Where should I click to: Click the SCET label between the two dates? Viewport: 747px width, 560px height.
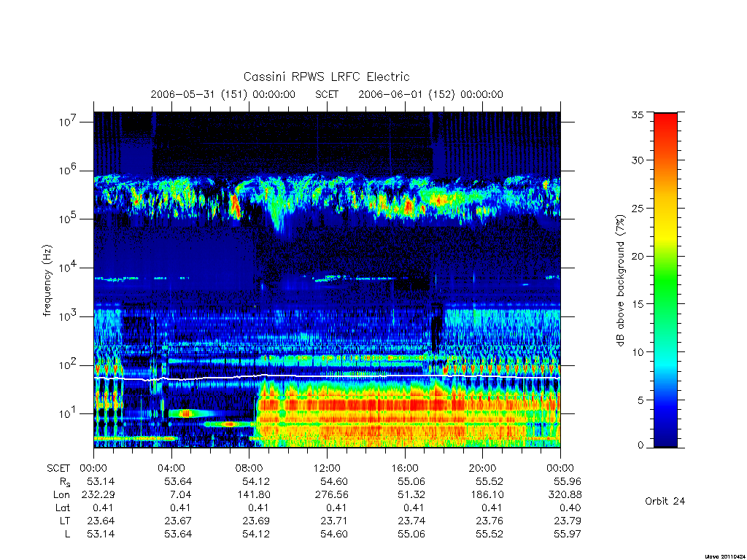pos(327,94)
